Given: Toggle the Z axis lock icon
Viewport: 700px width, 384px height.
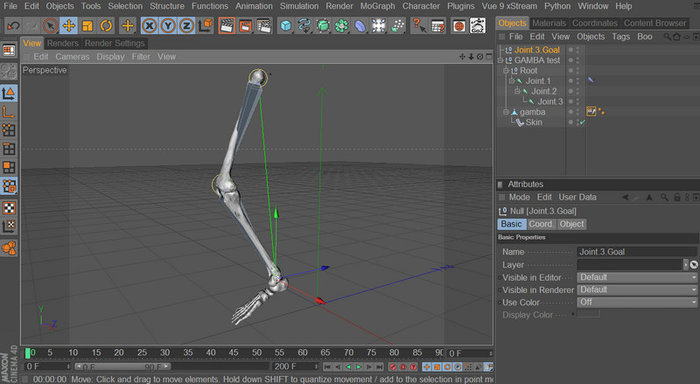Looking at the screenshot, I should click(186, 26).
